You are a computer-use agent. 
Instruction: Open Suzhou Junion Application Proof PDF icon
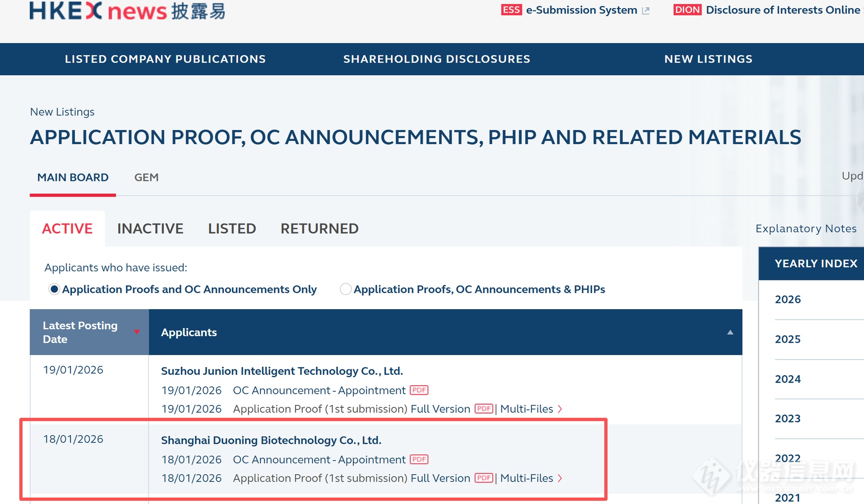[x=484, y=409]
